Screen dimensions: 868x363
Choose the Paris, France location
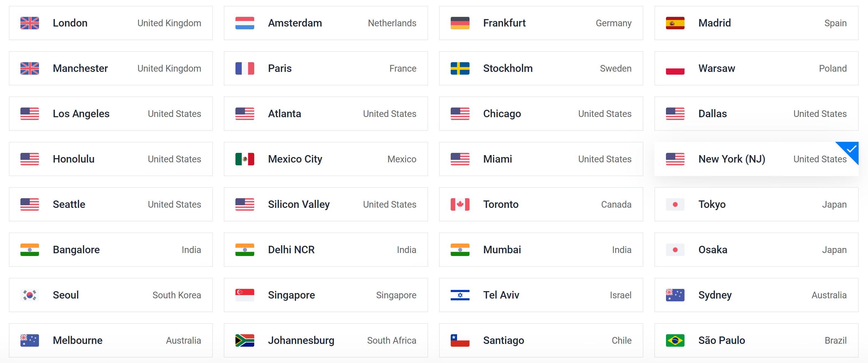326,68
